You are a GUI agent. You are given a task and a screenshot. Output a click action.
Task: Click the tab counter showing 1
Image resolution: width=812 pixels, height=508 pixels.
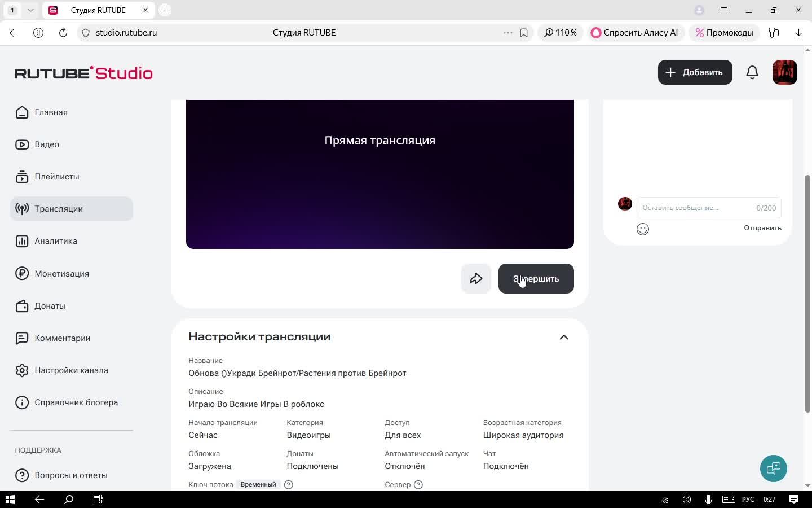(x=12, y=10)
